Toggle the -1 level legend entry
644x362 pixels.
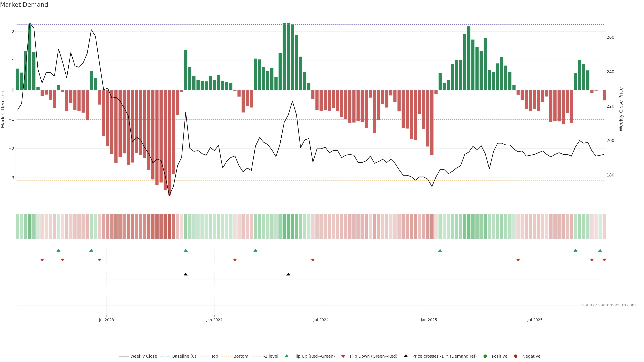pyautogui.click(x=271, y=356)
